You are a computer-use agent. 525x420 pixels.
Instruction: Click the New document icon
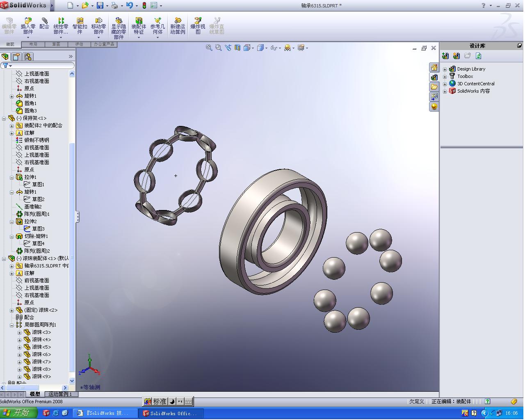pos(70,5)
